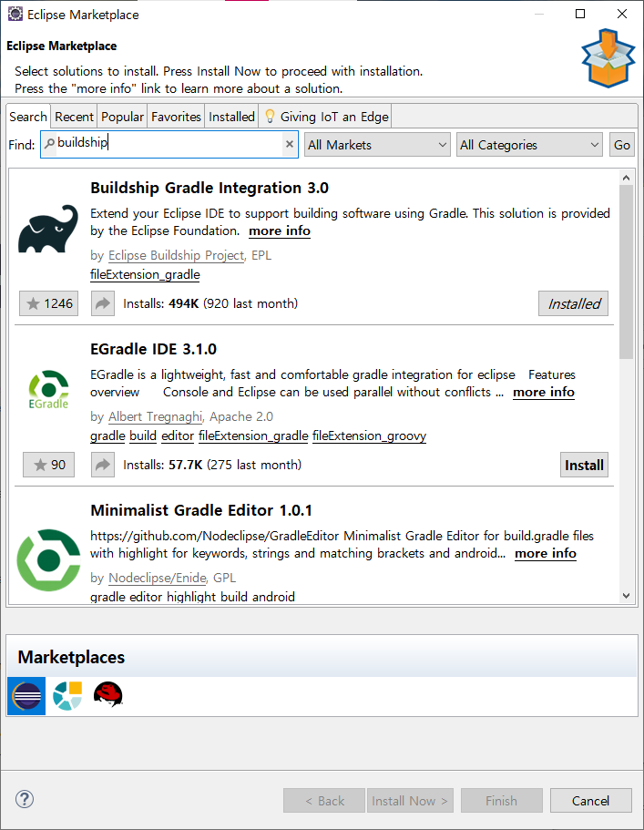Select the Red Hat marketplace catalog icon
The width and height of the screenshot is (644, 830).
coord(108,694)
